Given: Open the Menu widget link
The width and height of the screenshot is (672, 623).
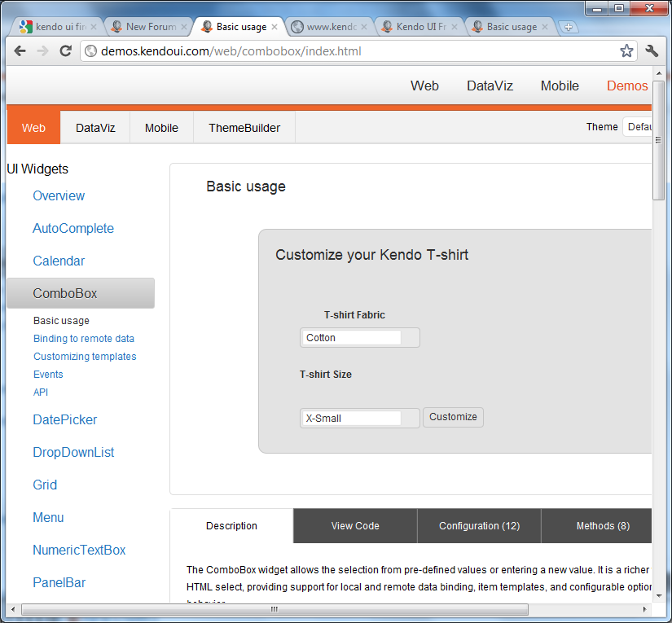Looking at the screenshot, I should point(48,518).
